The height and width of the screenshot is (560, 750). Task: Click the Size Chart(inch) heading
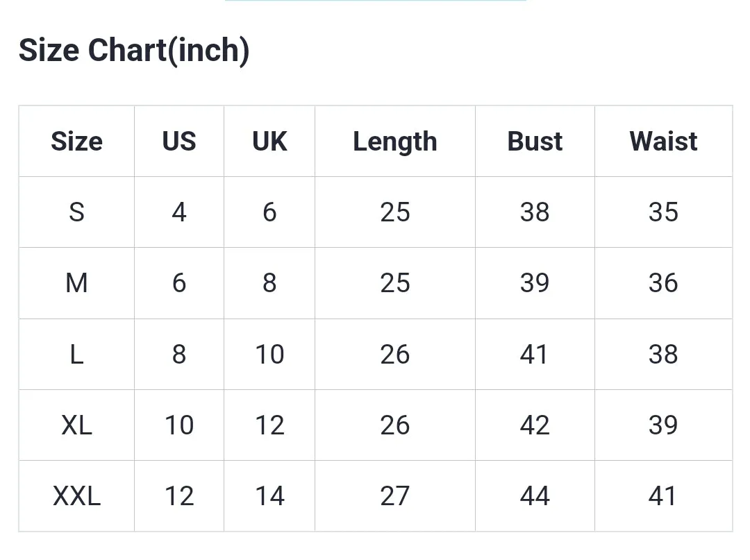coord(134,51)
